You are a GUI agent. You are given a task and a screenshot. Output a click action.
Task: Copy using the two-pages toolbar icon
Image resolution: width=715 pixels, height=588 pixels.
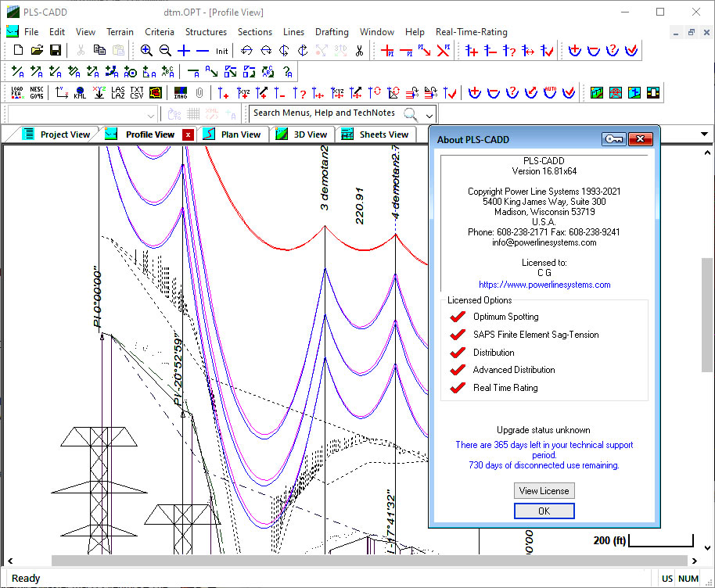[99, 50]
